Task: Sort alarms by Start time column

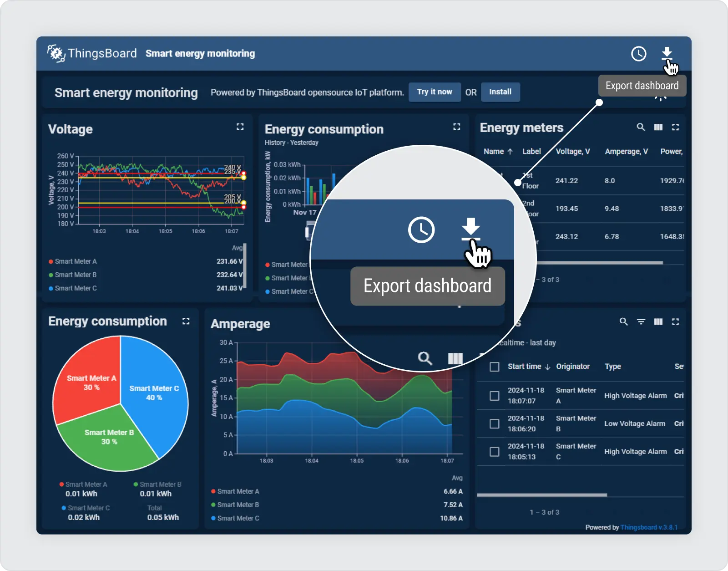Action: point(525,367)
